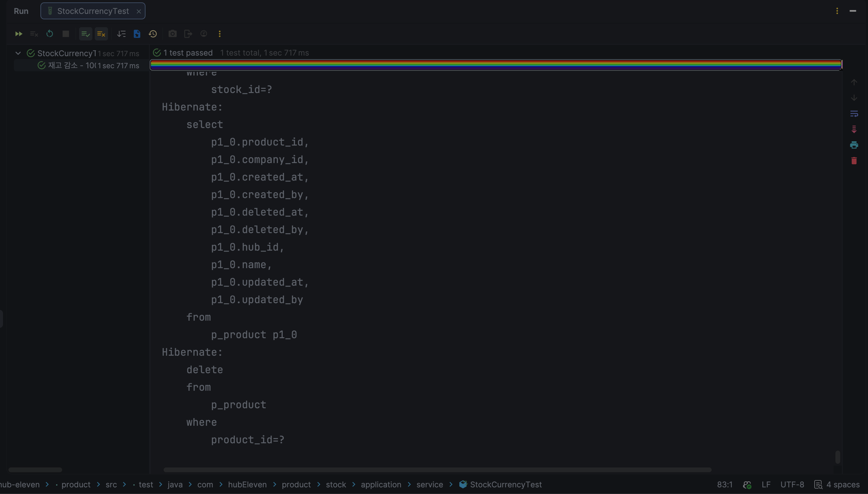Open Run toolbar more options menu
The width and height of the screenshot is (868, 494).
220,34
